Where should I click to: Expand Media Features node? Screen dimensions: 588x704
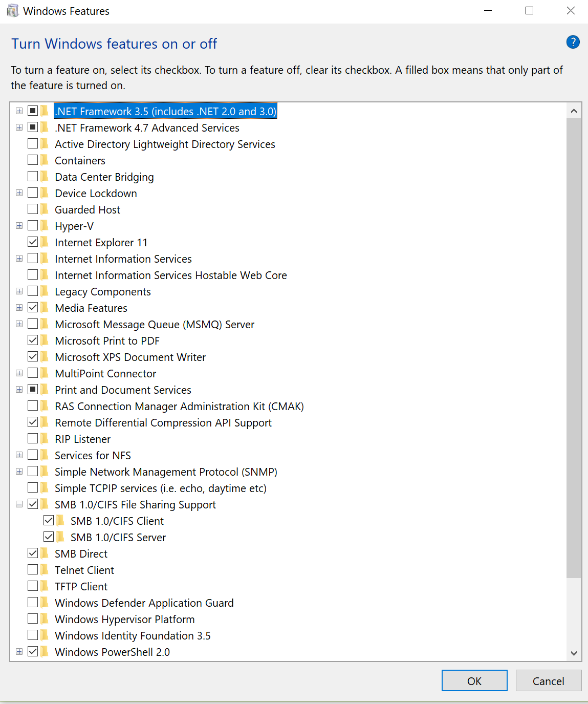point(19,307)
